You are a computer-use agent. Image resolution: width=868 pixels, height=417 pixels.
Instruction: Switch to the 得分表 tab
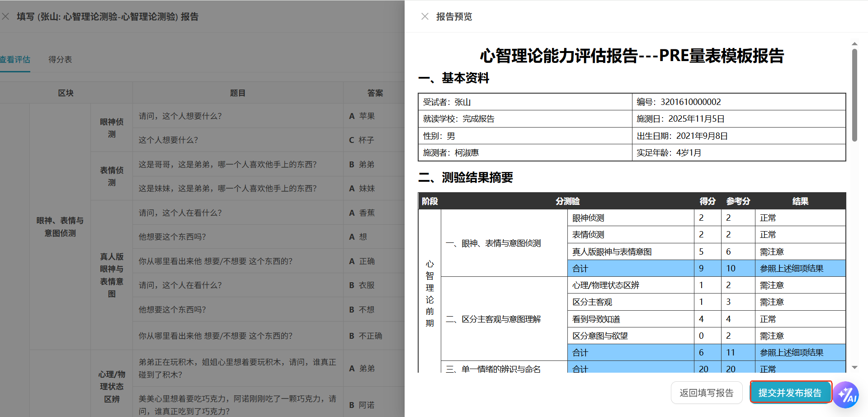(60, 59)
